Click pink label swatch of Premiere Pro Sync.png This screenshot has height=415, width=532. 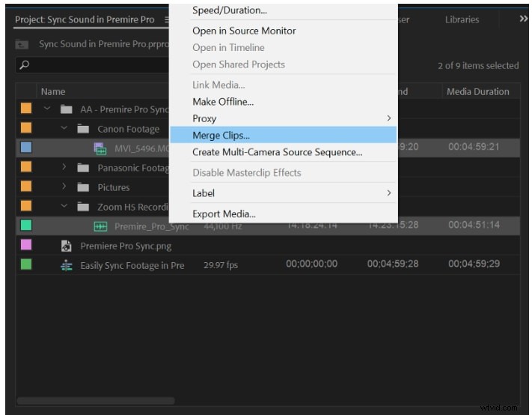[26, 244]
